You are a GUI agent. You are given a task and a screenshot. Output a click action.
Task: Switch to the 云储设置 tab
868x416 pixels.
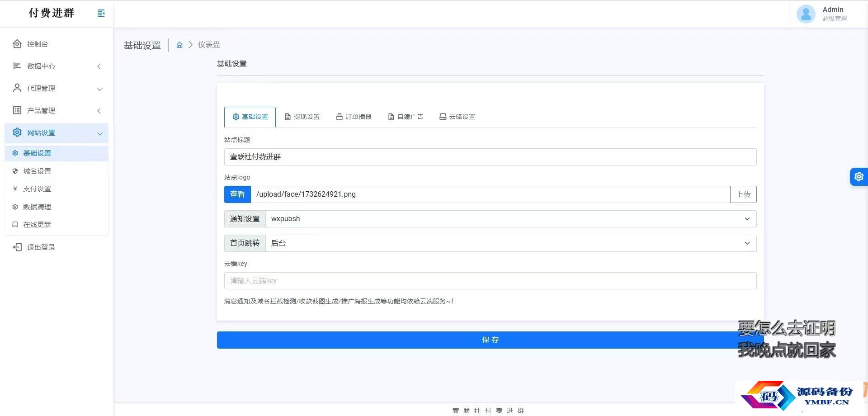tap(458, 117)
